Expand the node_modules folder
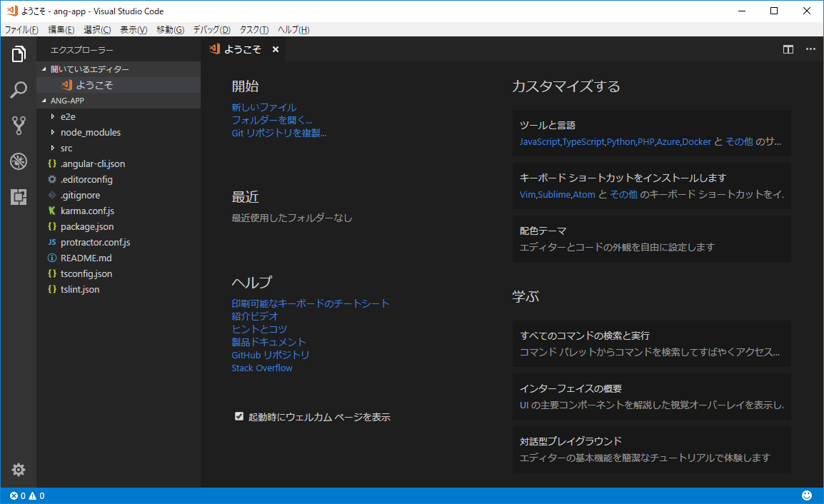The image size is (824, 504). coord(53,132)
